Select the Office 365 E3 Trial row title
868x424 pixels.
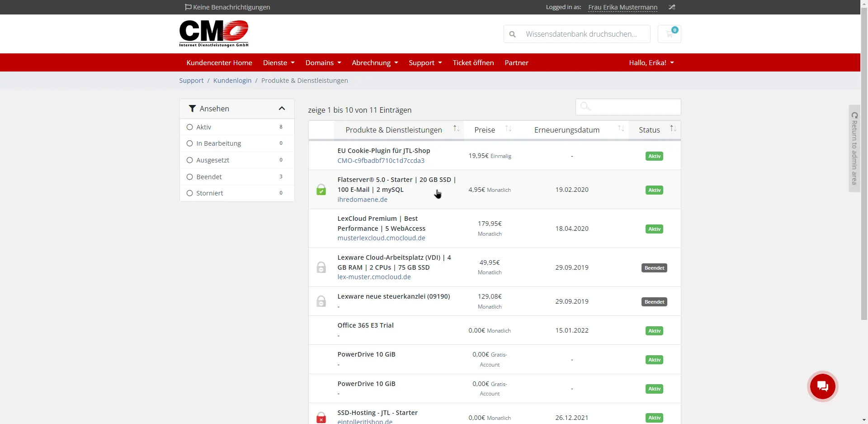point(365,325)
